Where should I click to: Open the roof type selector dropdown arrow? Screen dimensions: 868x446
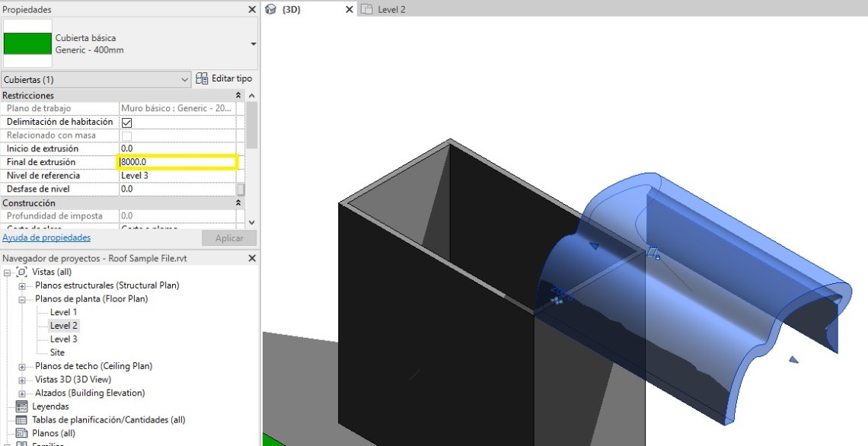253,44
